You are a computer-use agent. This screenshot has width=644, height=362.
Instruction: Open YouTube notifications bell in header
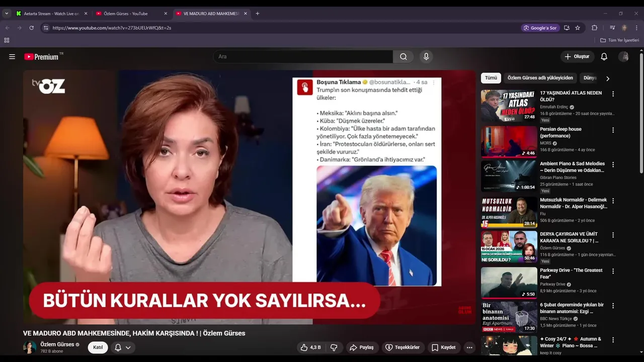click(604, 57)
